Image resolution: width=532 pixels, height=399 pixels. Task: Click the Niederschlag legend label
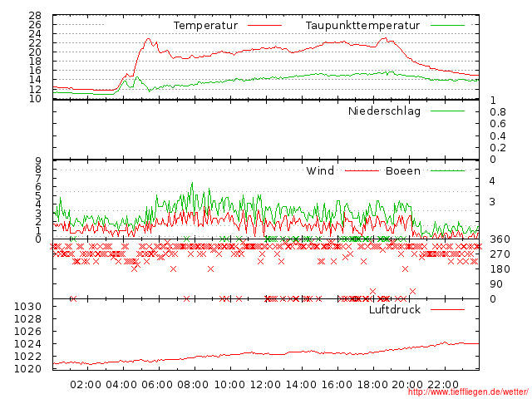coord(384,111)
